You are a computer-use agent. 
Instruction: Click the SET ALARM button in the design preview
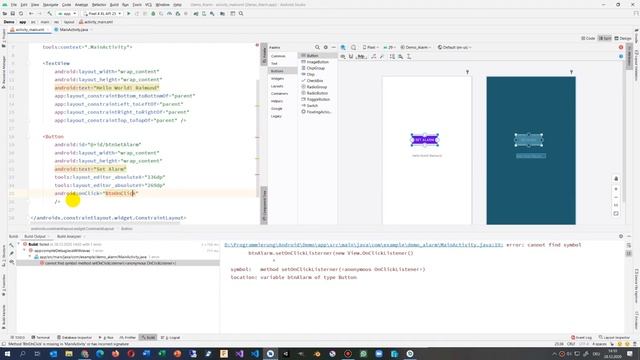pos(424,140)
